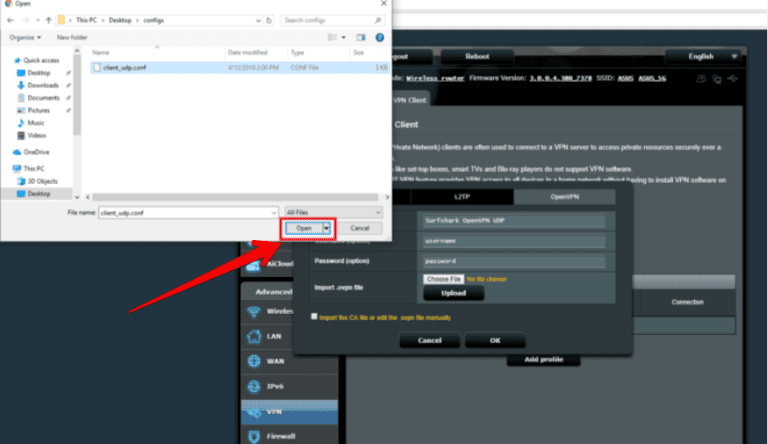Open recent locations dropdown arrow

pyautogui.click(x=37, y=20)
